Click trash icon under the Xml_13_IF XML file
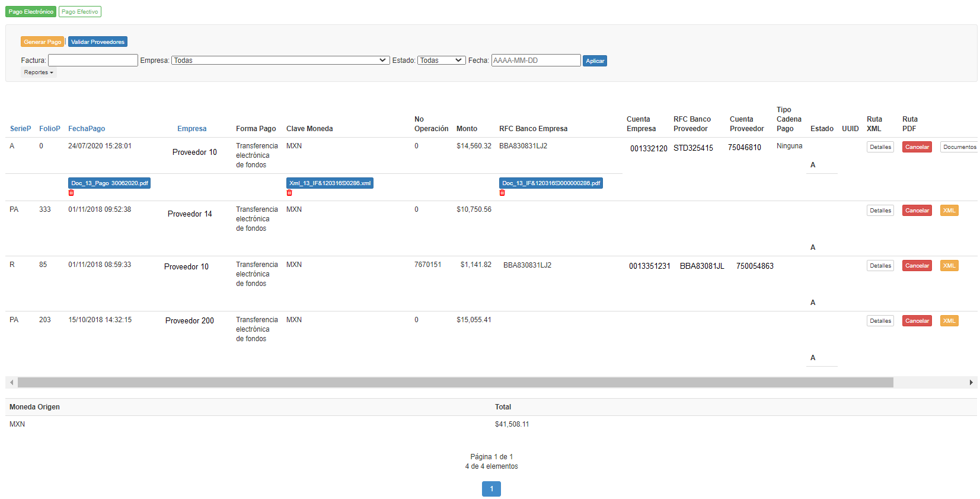The width and height of the screenshot is (980, 499). pyautogui.click(x=289, y=193)
